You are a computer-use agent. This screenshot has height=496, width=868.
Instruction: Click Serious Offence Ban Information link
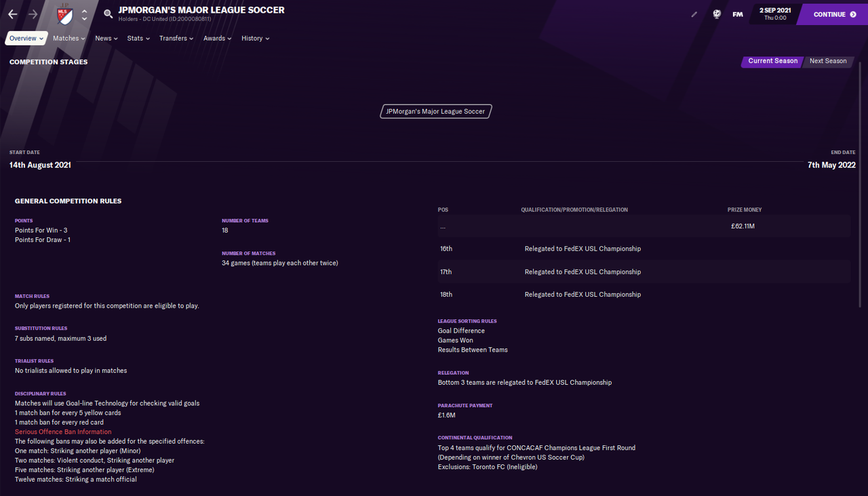pos(63,432)
